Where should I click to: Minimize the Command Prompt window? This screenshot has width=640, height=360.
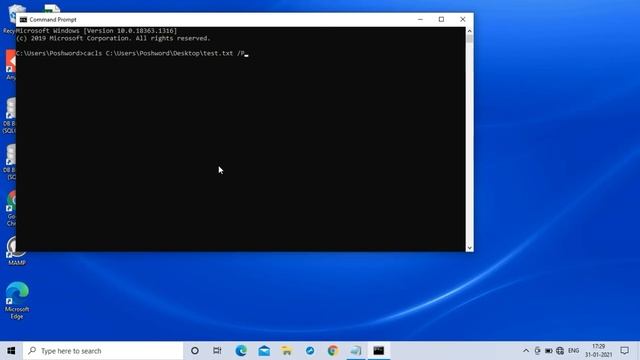pyautogui.click(x=420, y=20)
